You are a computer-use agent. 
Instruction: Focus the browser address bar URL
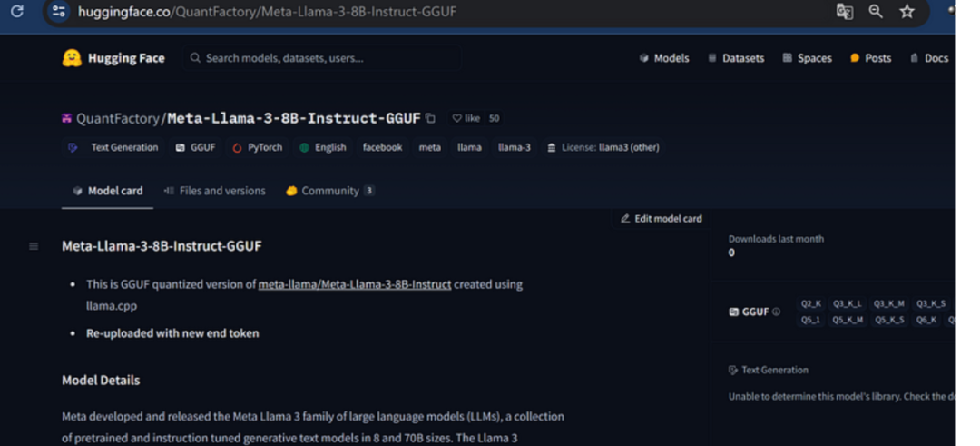[x=267, y=11]
